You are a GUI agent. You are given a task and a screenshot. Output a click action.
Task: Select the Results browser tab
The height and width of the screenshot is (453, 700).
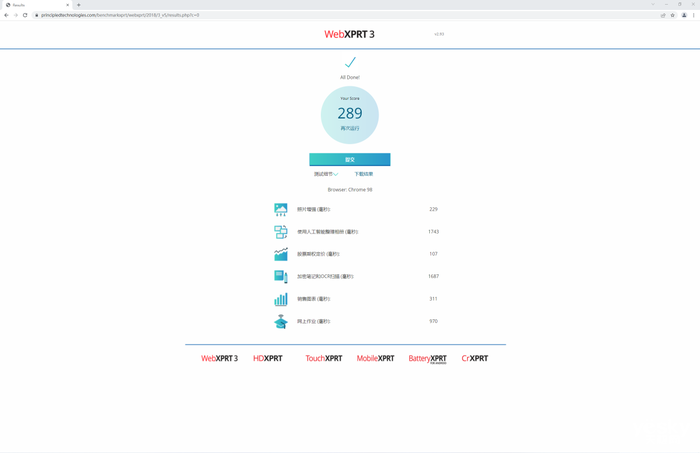(x=37, y=5)
